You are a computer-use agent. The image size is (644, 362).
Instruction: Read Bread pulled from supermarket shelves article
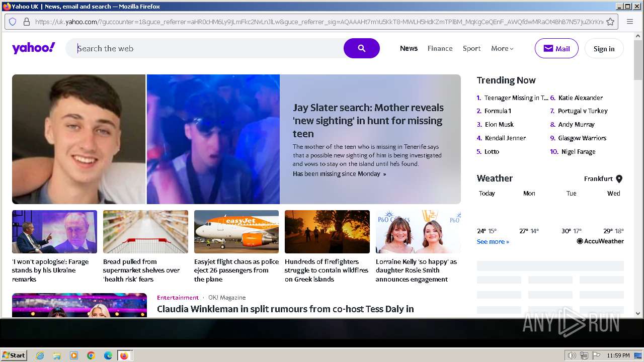141,270
